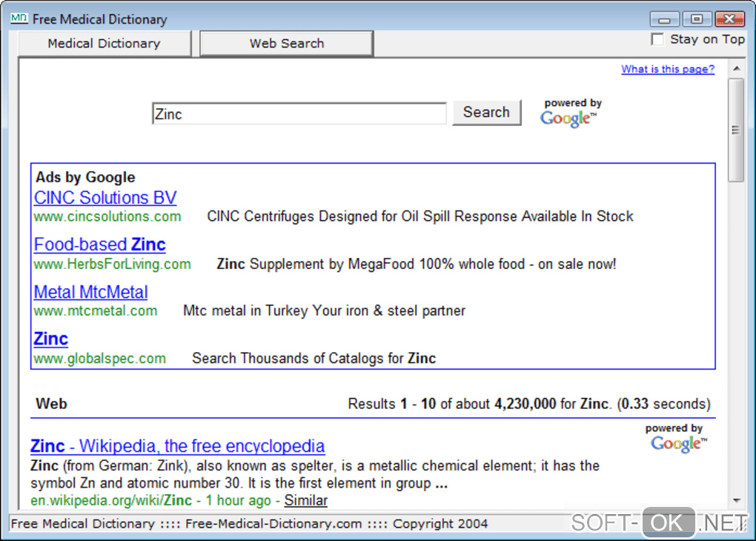Open the Web Search tab
This screenshot has width=756, height=541.
(286, 44)
